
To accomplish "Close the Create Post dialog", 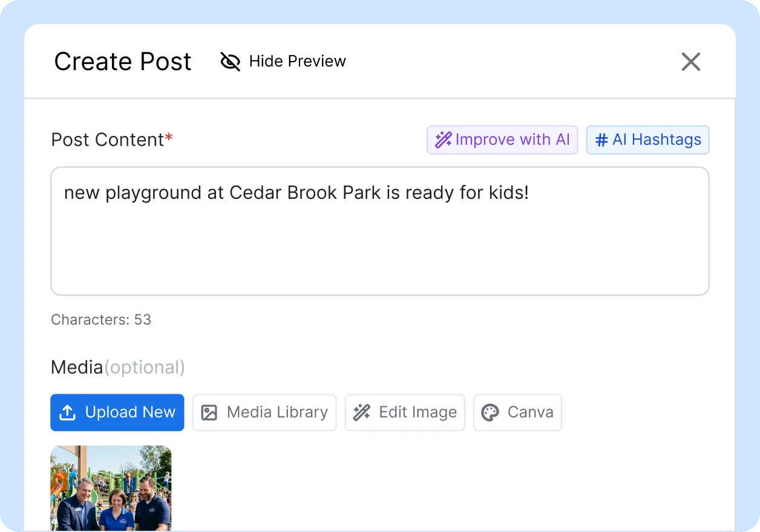I will click(x=690, y=62).
